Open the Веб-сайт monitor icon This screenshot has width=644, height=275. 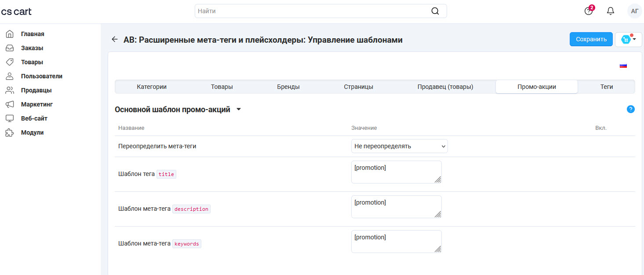tap(10, 118)
